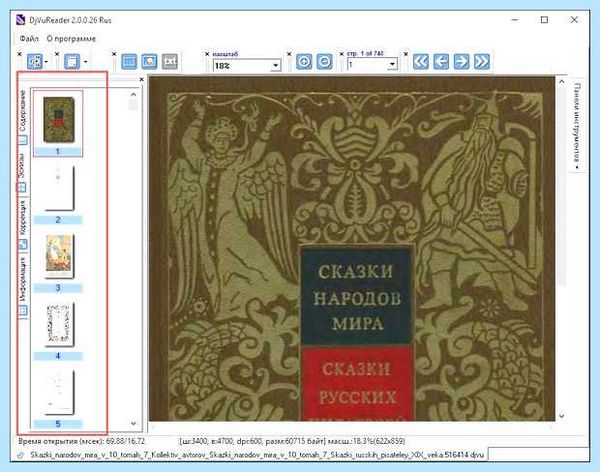Open the Файл menu
The height and width of the screenshot is (472, 600).
click(29, 39)
